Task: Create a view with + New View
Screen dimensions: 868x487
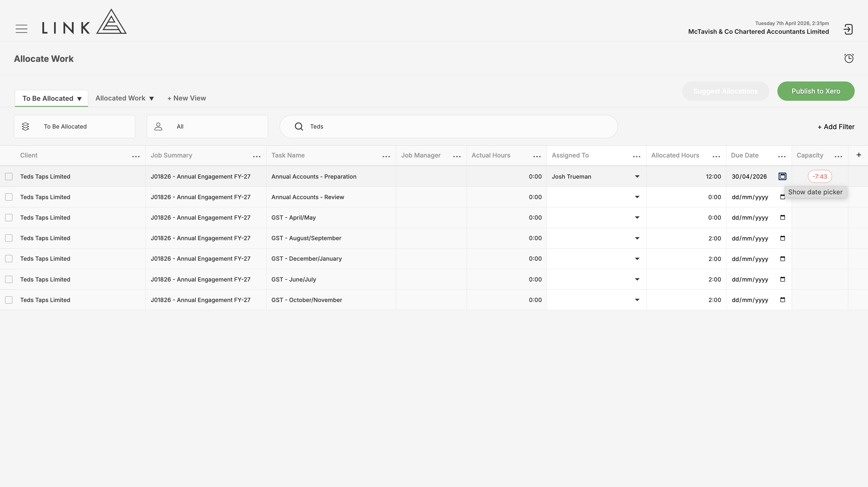Action: [187, 98]
